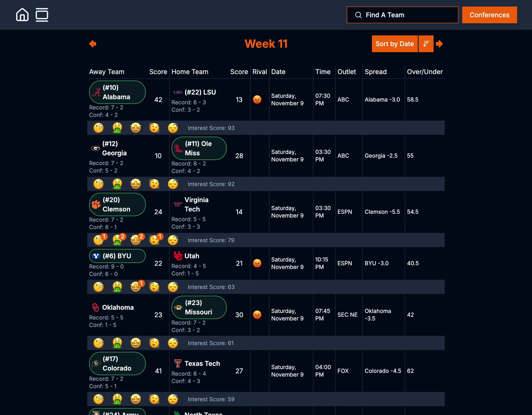Go to the home page icon
The height and width of the screenshot is (415, 532).
pyautogui.click(x=22, y=15)
